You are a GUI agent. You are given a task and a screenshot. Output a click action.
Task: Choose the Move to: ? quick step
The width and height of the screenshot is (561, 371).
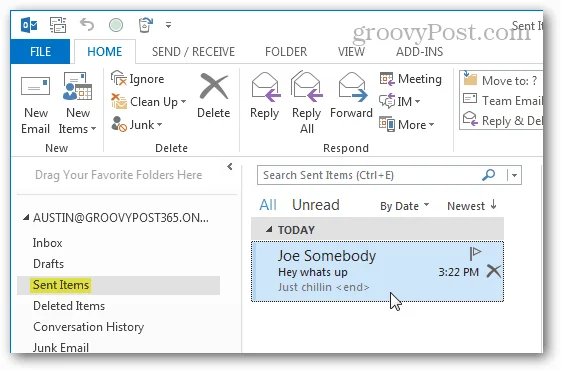pos(501,80)
